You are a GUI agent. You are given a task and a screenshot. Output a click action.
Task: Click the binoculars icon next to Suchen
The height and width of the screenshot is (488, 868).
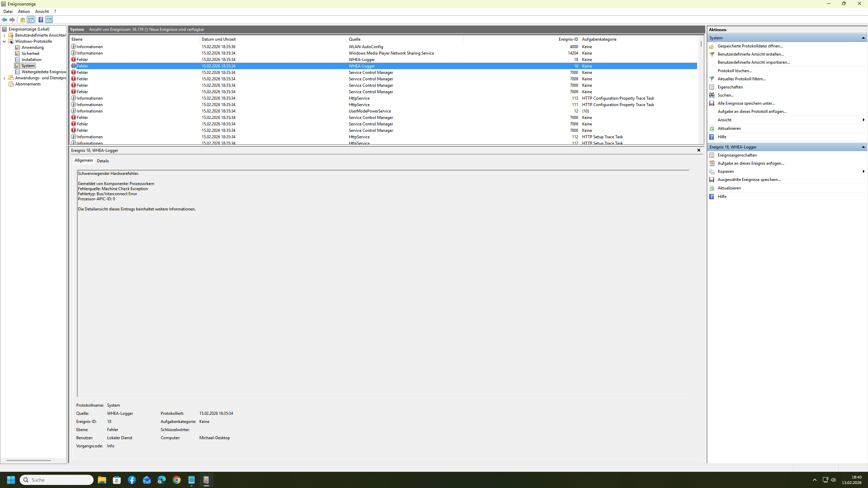712,95
